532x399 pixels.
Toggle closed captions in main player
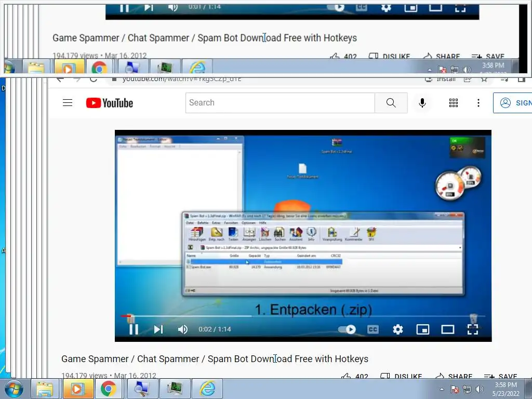tap(373, 329)
